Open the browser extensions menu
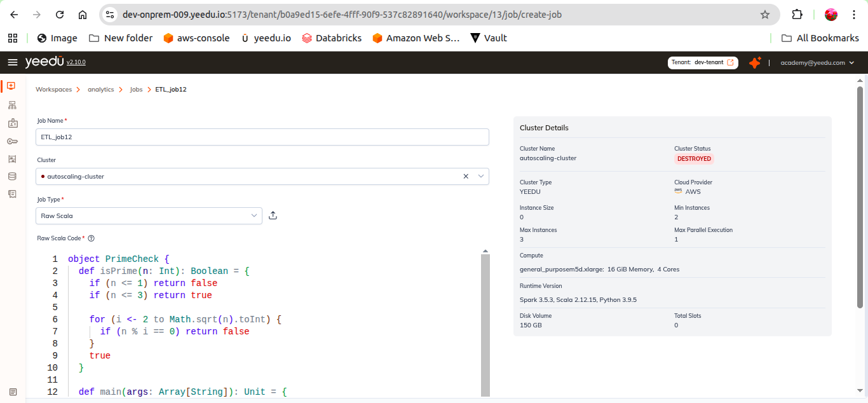The height and width of the screenshot is (403, 868). click(797, 15)
